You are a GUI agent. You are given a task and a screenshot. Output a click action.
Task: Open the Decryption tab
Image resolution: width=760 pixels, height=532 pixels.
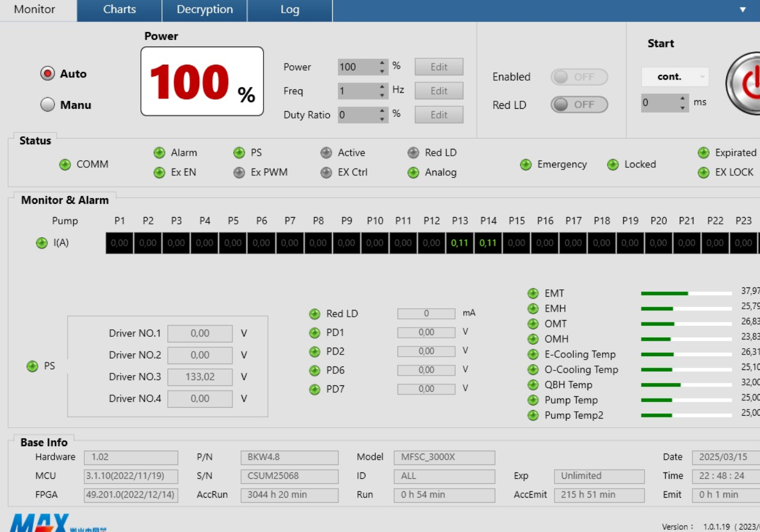205,10
